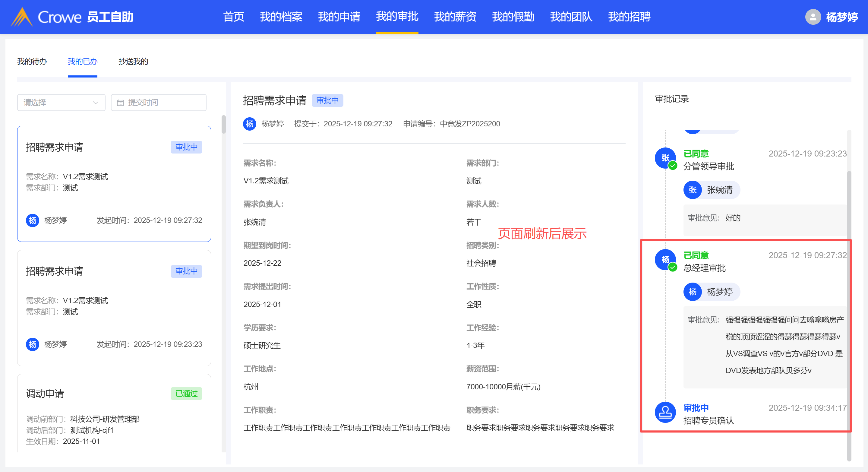Screen dimensions: 868x472
Task: Open 我的薪资 in the top navigation
Action: pyautogui.click(x=455, y=17)
